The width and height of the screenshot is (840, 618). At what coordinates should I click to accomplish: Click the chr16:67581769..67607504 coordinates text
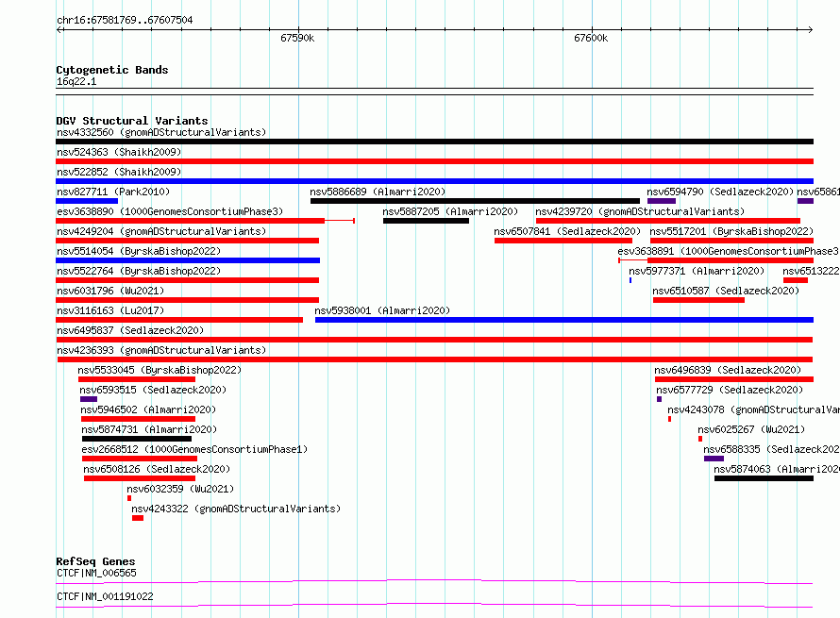(125, 20)
